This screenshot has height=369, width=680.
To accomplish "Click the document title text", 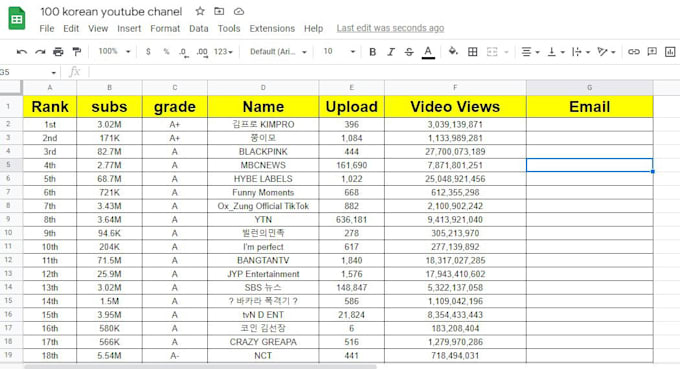I will [x=111, y=12].
